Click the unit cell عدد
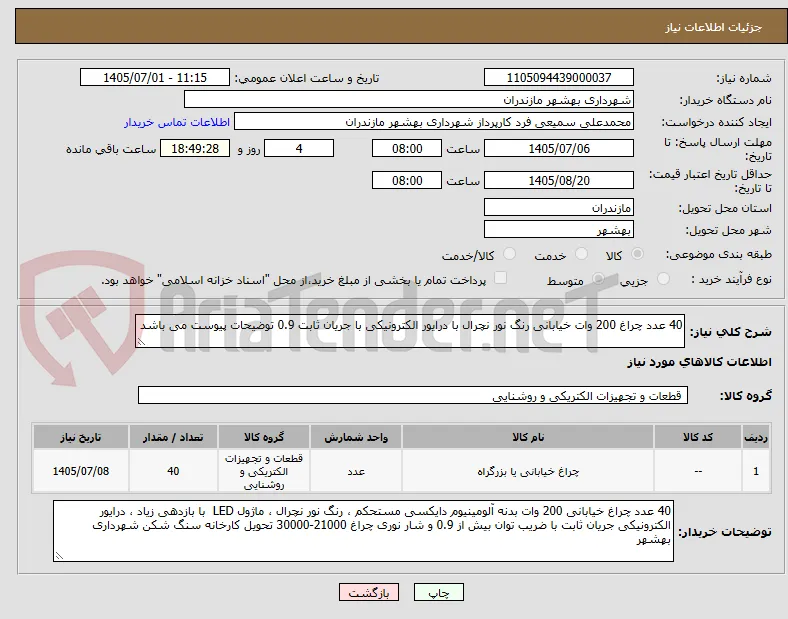This screenshot has width=788, height=619. pos(356,471)
